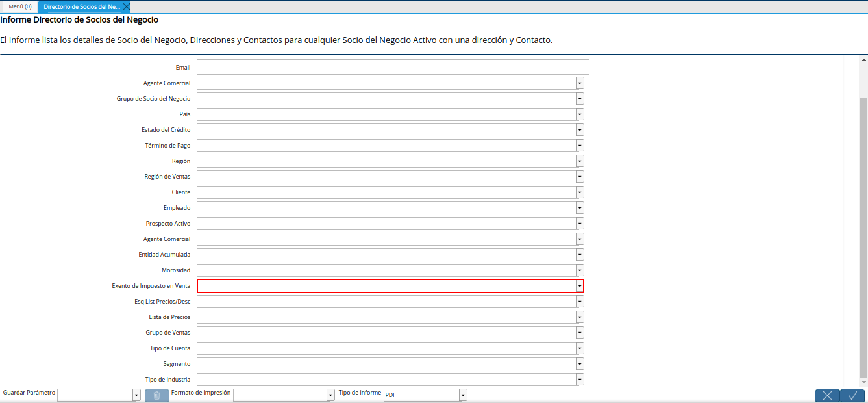Open the Morosidad dropdown arrow

[580, 270]
